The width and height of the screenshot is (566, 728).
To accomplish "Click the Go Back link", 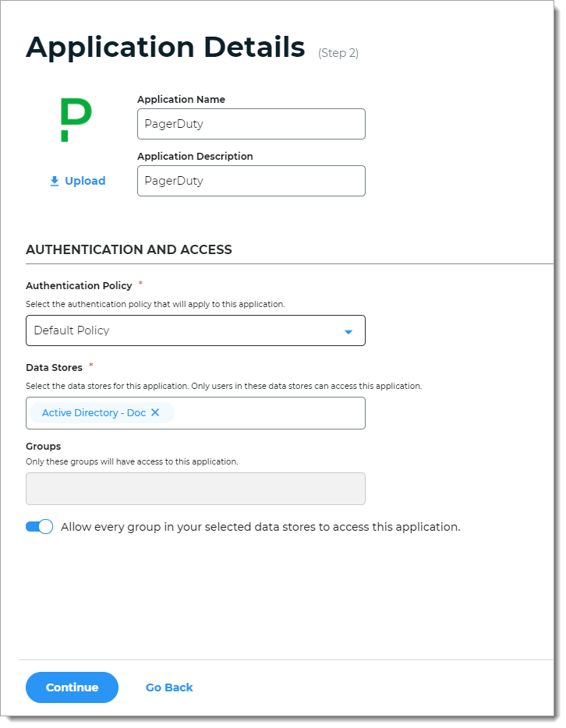I will [168, 687].
